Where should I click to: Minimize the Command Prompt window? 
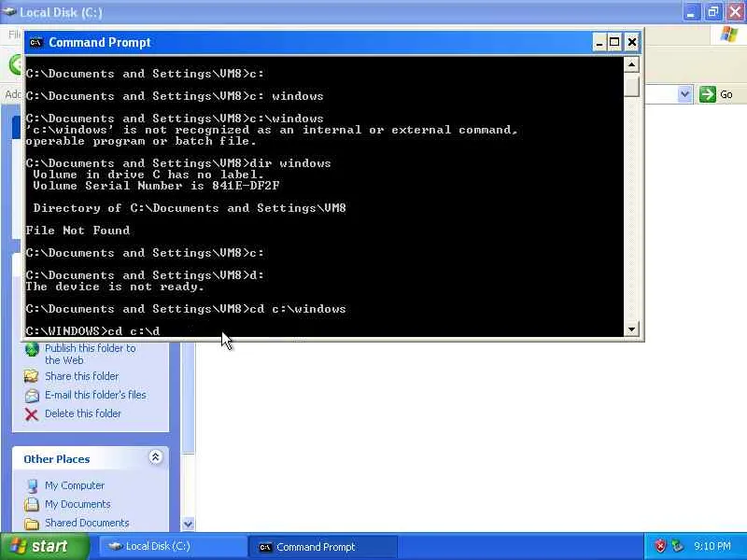click(x=599, y=42)
